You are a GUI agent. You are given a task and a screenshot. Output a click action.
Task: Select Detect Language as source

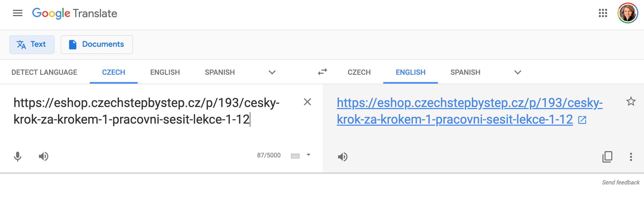click(44, 72)
